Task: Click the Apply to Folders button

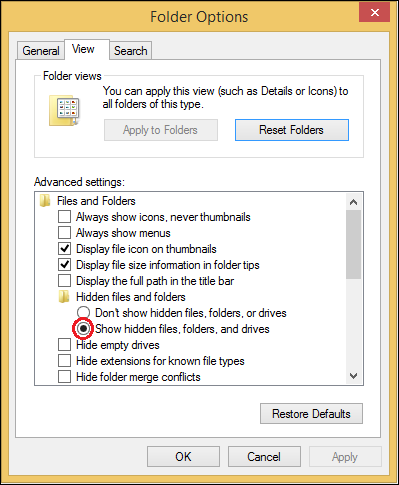Action: 161,130
